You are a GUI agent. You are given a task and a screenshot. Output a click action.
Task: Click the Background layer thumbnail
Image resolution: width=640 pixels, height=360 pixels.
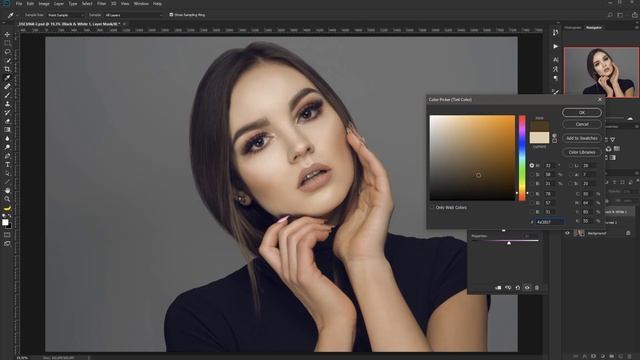pos(579,233)
